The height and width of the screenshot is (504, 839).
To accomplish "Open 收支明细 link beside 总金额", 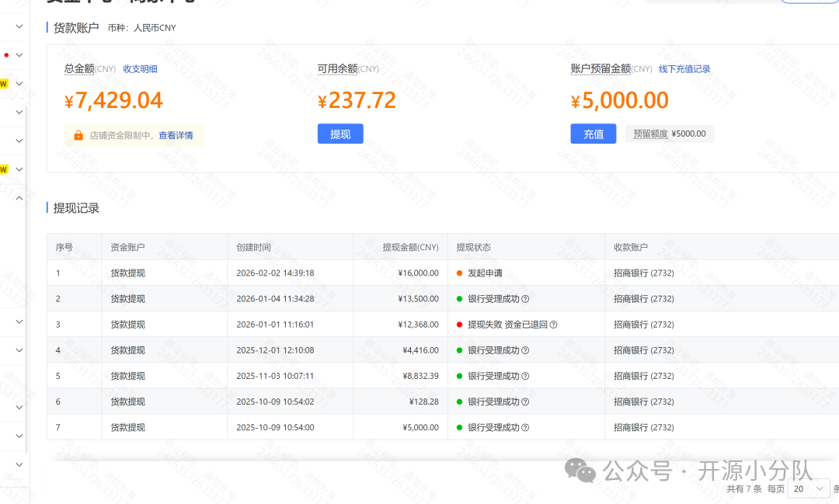I will tap(140, 69).
